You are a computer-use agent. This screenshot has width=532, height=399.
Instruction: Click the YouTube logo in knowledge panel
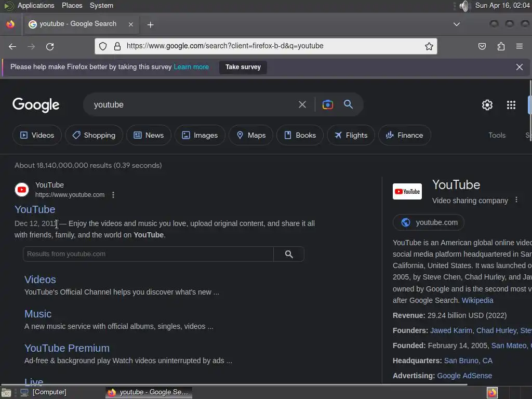(407, 191)
